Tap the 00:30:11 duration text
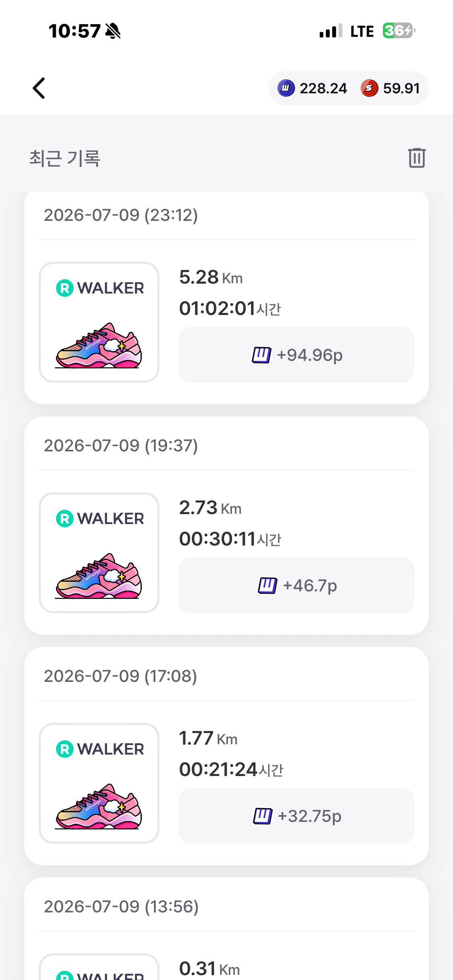 pyautogui.click(x=230, y=539)
